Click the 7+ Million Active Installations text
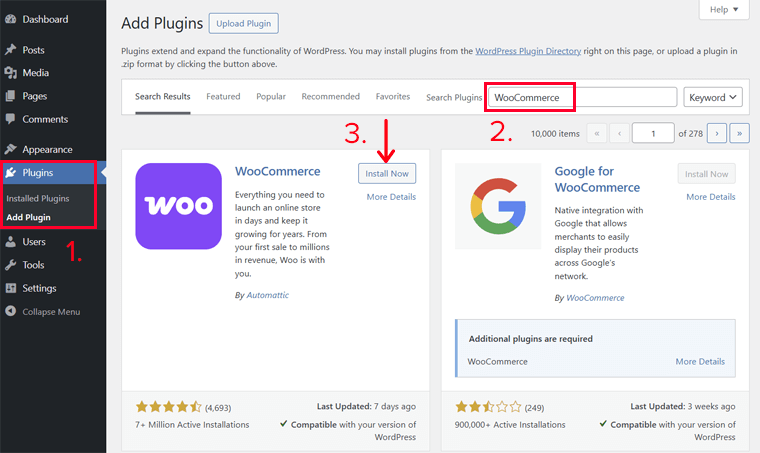 tap(192, 424)
